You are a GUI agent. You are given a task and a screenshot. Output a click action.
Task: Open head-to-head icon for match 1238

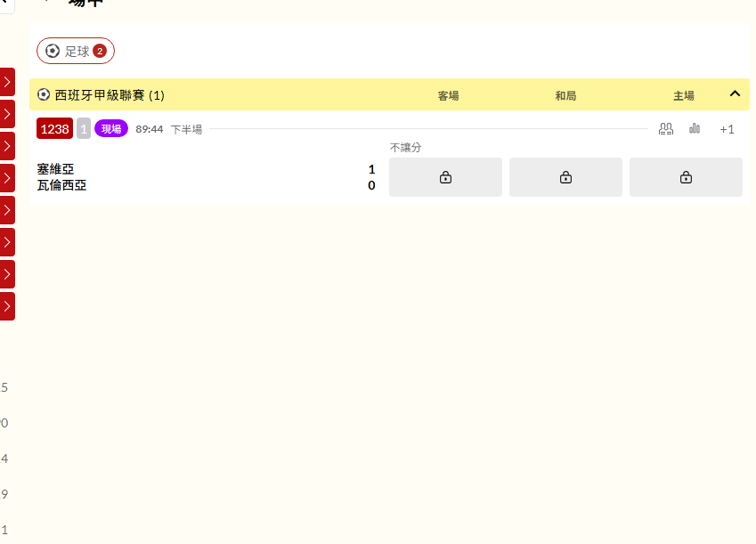[x=666, y=129]
